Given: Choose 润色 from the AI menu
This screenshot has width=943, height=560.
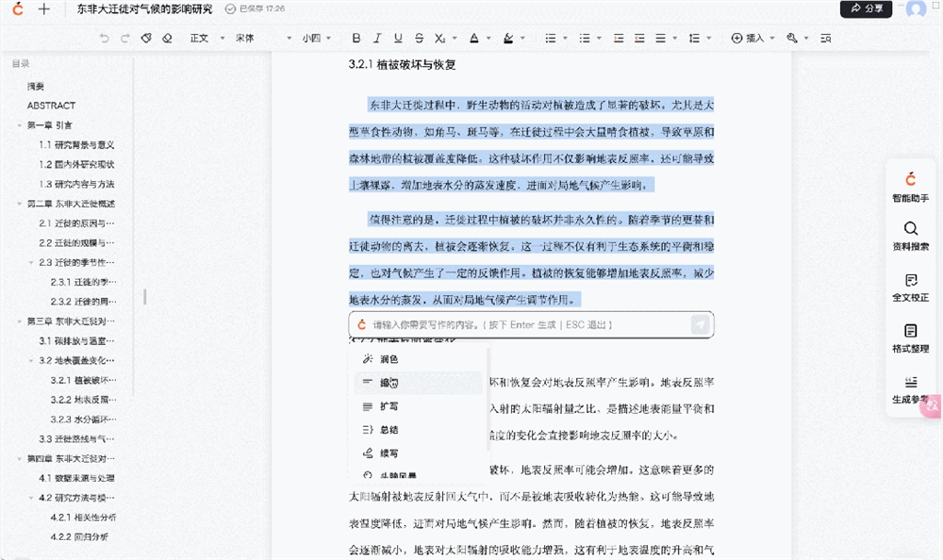Looking at the screenshot, I should pyautogui.click(x=389, y=359).
